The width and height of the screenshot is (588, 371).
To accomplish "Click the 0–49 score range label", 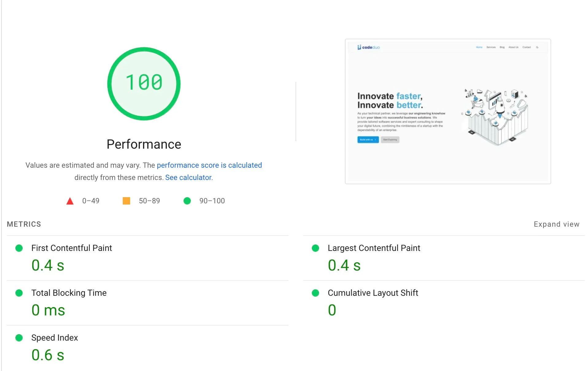I will pyautogui.click(x=91, y=201).
